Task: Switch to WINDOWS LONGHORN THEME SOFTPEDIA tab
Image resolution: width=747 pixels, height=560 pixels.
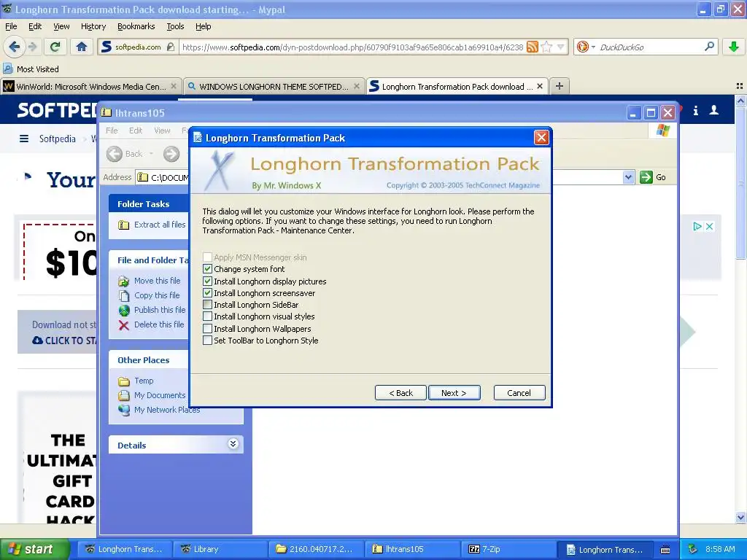Action: (x=274, y=86)
